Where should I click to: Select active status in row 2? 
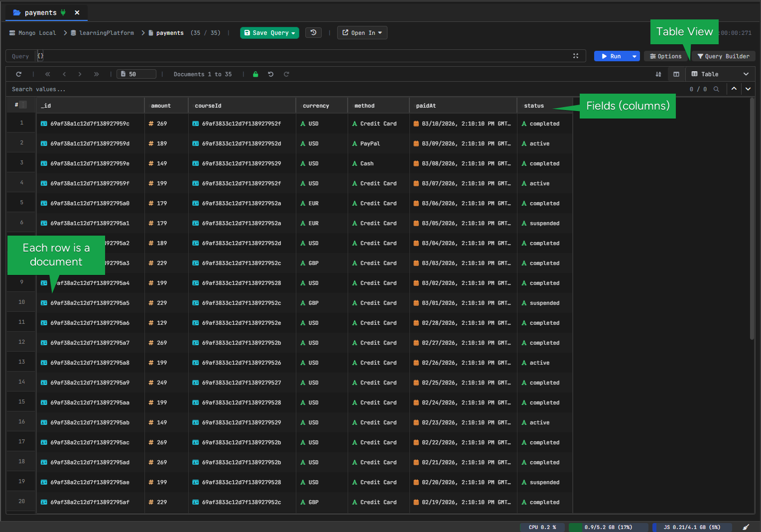545,143
